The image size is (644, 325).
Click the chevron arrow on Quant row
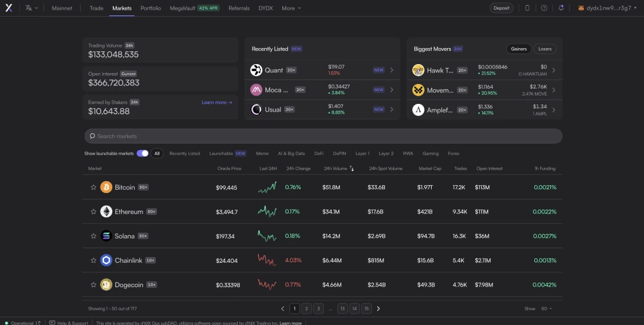point(392,70)
